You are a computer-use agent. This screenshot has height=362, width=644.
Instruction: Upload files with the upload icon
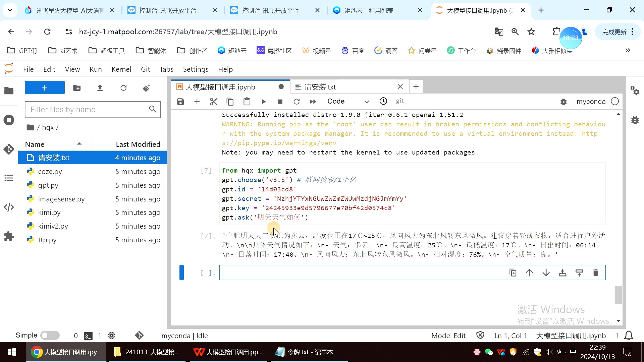100,88
